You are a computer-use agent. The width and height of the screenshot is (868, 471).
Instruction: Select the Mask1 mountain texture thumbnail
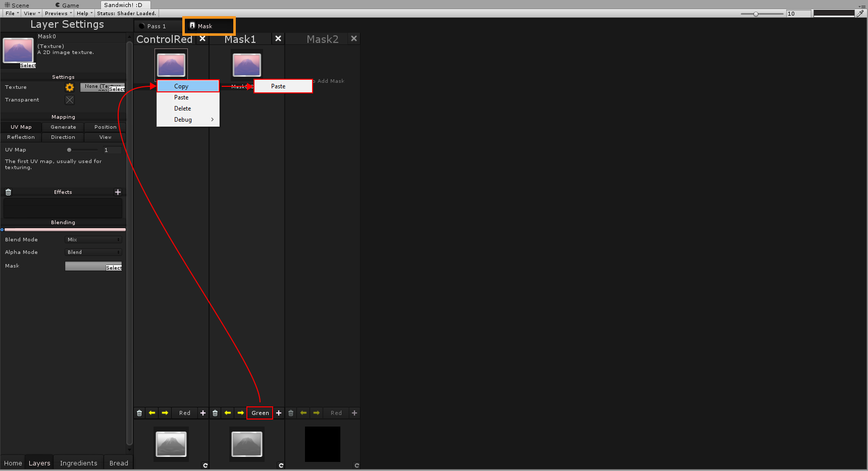pyautogui.click(x=247, y=65)
